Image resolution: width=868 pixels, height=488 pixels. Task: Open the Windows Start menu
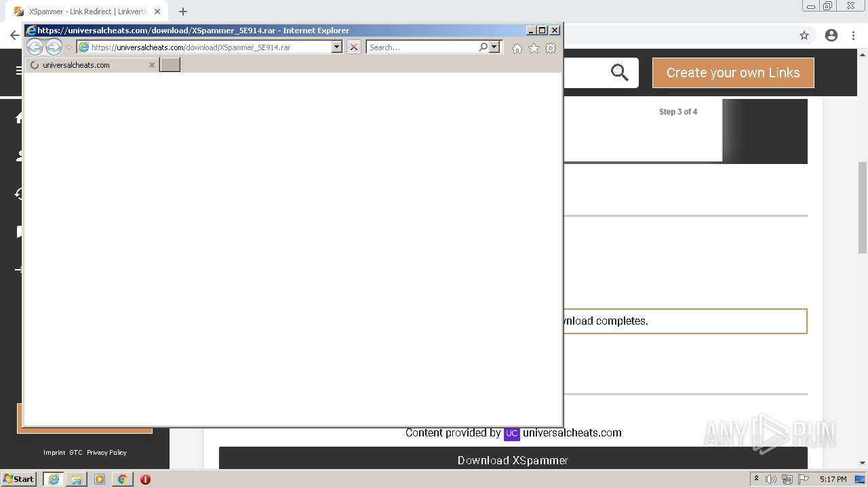click(x=19, y=479)
